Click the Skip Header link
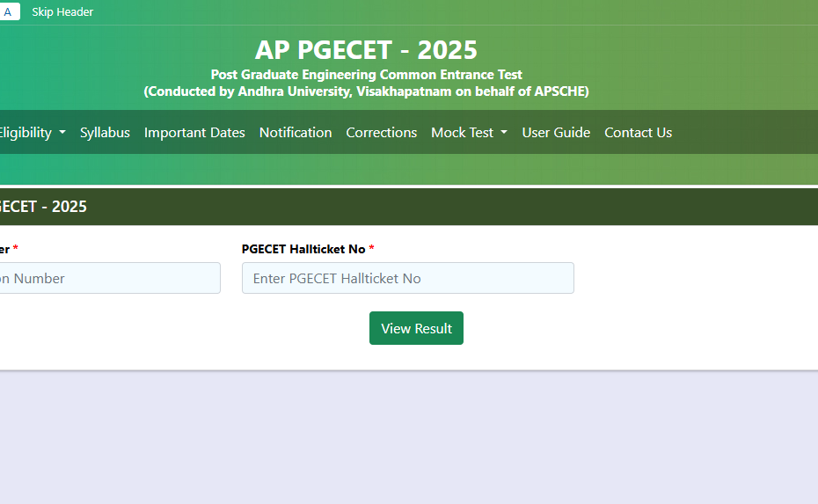The height and width of the screenshot is (504, 818). [62, 12]
